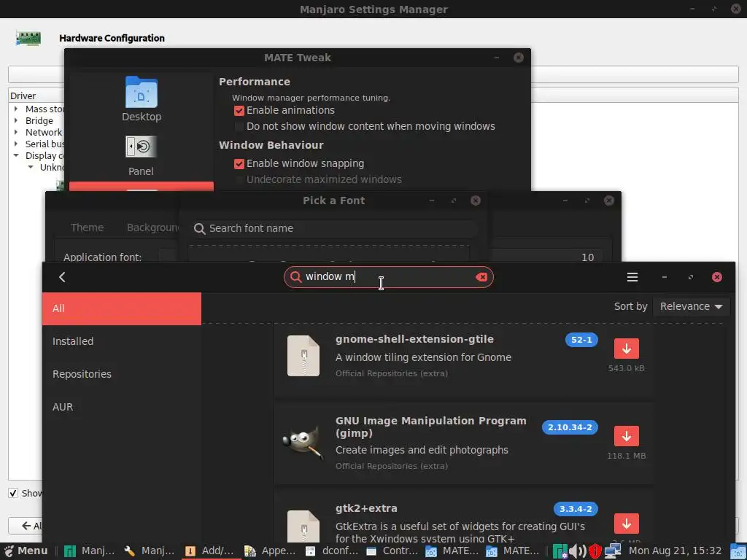The width and height of the screenshot is (747, 560).
Task: Click the GIMP mascot icon
Action: tap(302, 443)
